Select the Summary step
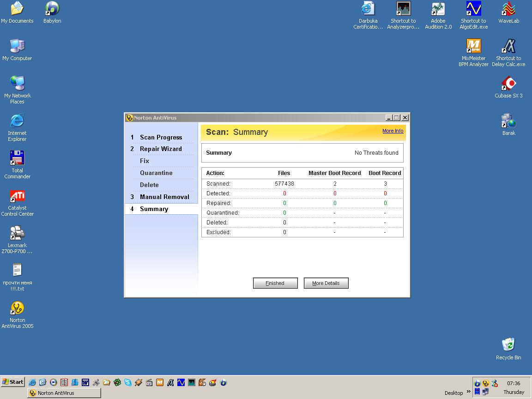532x399 pixels. pyautogui.click(x=162, y=209)
